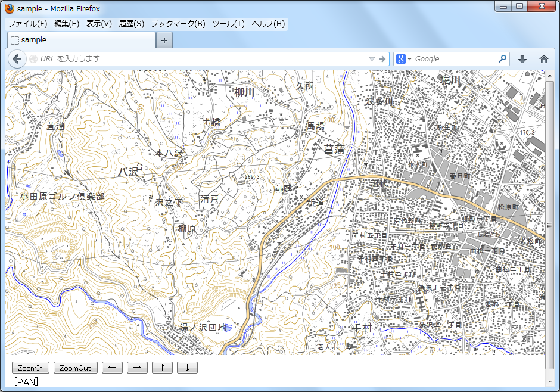The width and height of the screenshot is (560, 392).
Task: Go to the Firefox home page icon
Action: point(543,59)
